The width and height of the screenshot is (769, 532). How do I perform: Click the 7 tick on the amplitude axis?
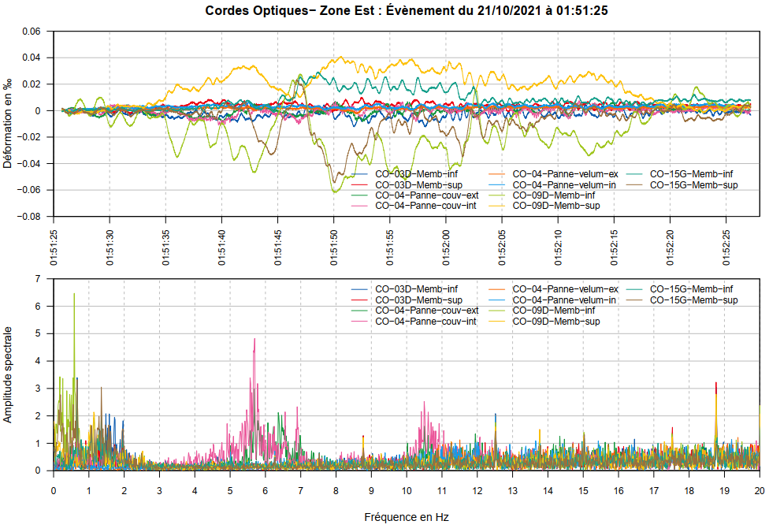tap(38, 279)
